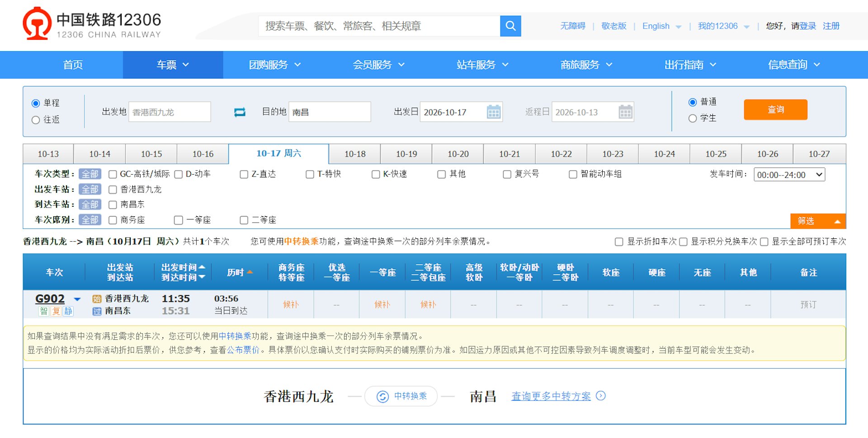Click the 注册 register link

point(831,26)
